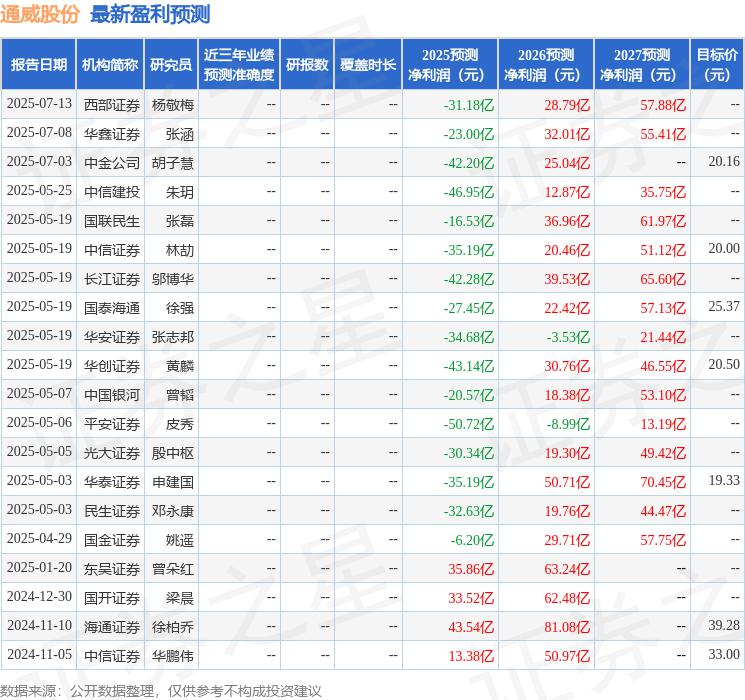Select the 国开证券 cell
The image size is (745, 700).
pos(112,598)
